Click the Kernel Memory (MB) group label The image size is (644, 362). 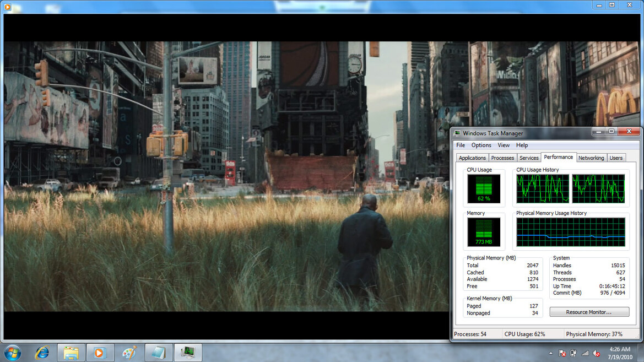[x=489, y=299]
